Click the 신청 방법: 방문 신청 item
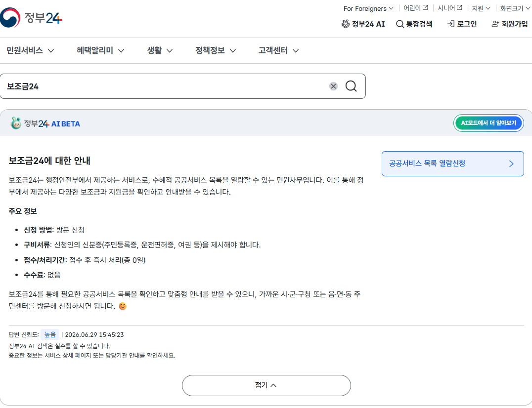 (54, 230)
